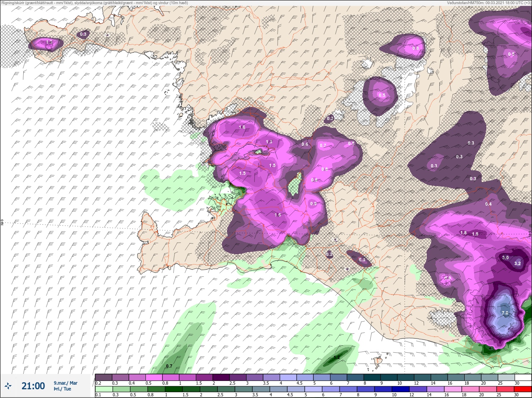Click the 3.2 precipitation value on the map
532x398 pixels.
pos(517,263)
